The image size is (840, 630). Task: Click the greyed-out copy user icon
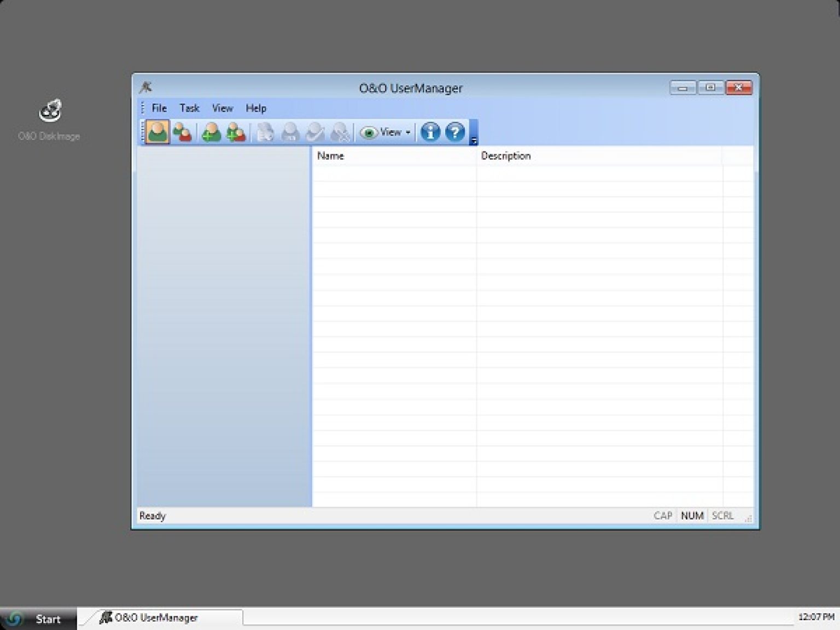click(x=265, y=132)
